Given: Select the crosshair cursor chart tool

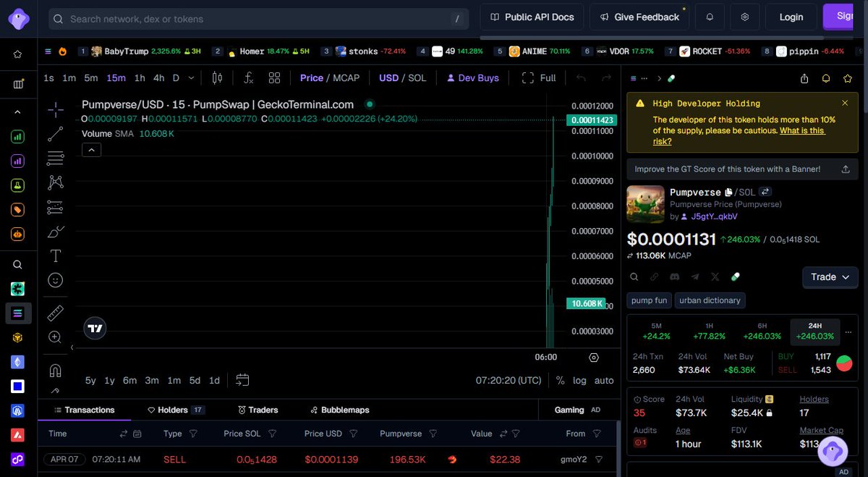Looking at the screenshot, I should pos(56,110).
